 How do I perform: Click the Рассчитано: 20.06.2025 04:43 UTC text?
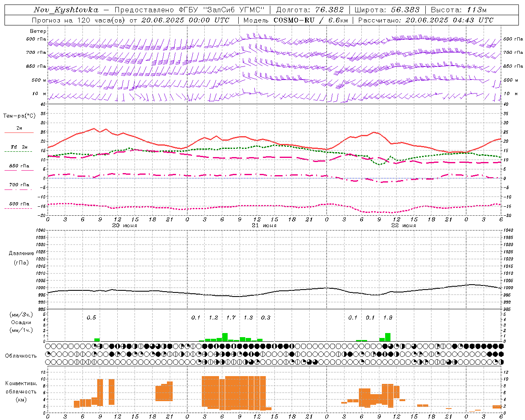tap(426, 20)
